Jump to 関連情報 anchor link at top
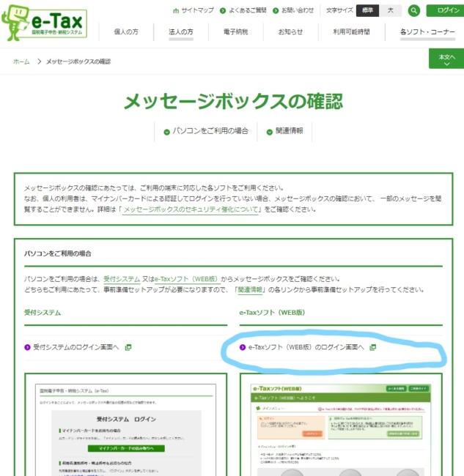This screenshot has width=464, height=476. pos(289,131)
